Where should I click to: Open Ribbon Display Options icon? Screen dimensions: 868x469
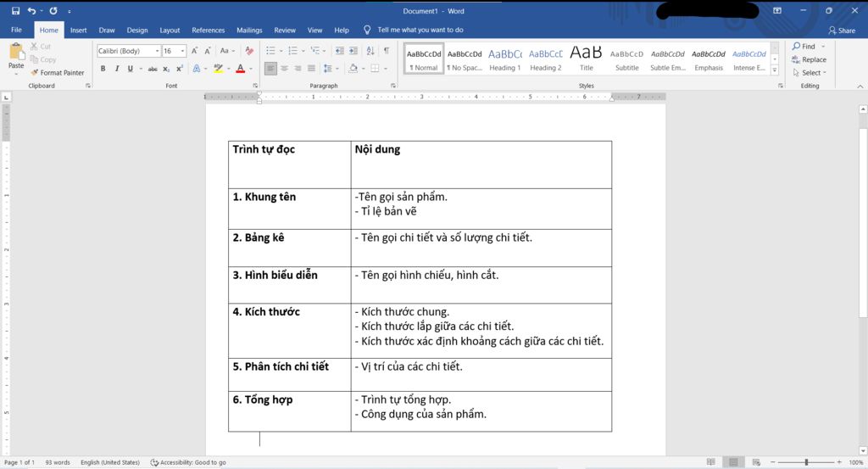(777, 10)
